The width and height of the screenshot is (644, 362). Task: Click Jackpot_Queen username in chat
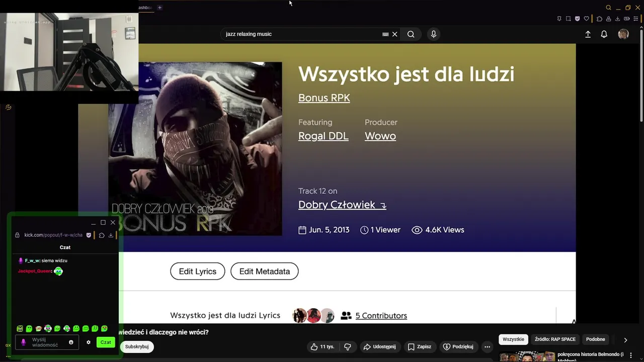(x=34, y=271)
